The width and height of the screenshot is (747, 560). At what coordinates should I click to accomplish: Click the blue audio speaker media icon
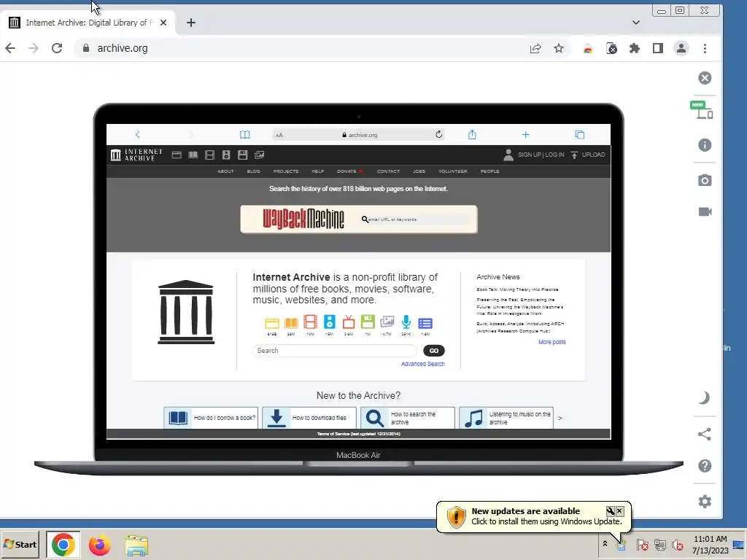pos(329,322)
